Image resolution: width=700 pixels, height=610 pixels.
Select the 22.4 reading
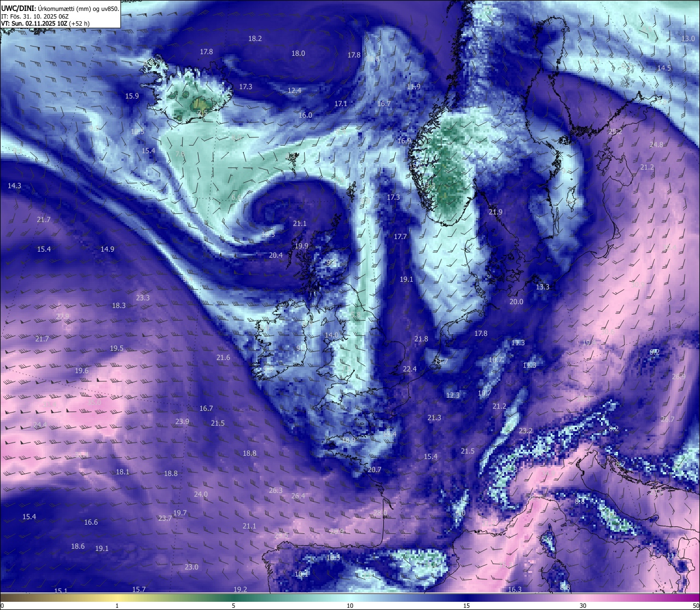tap(410, 369)
